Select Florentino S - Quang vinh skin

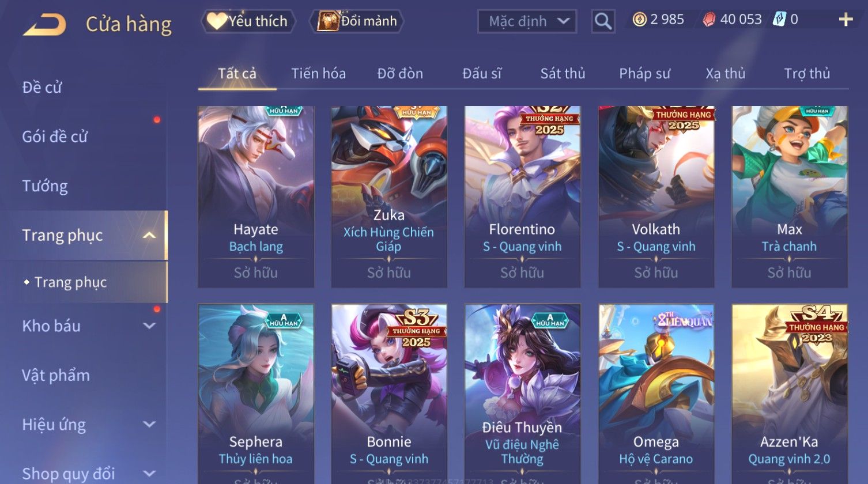point(522,196)
